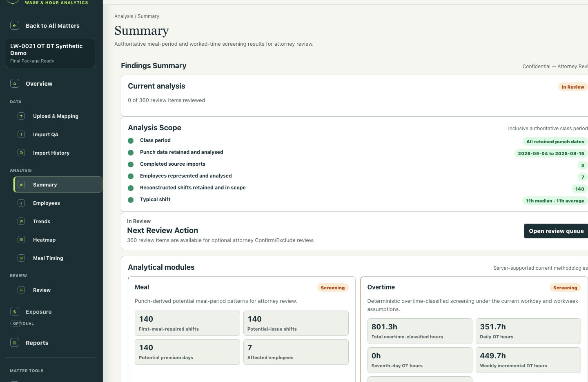Image resolution: width=588 pixels, height=382 pixels.
Task: Click the All retained punch dates badge
Action: click(x=555, y=142)
